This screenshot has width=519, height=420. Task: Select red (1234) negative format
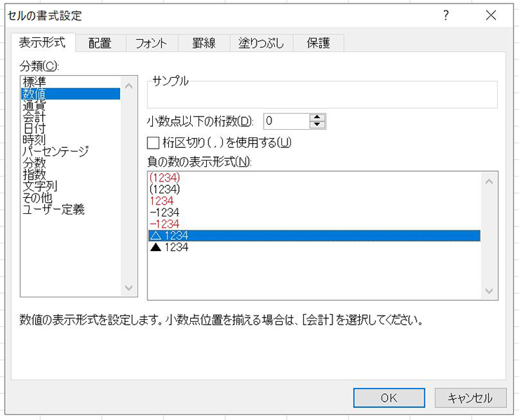314,177
